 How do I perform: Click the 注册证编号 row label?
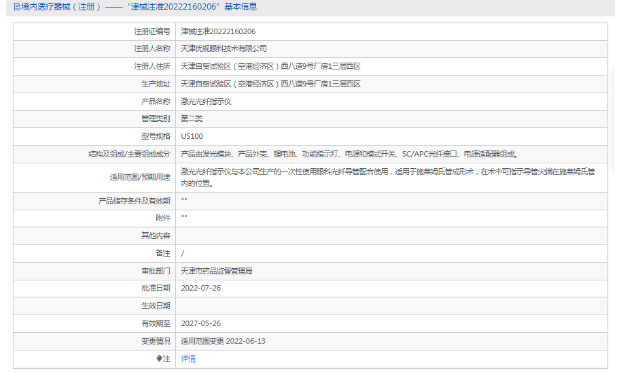[152, 31]
